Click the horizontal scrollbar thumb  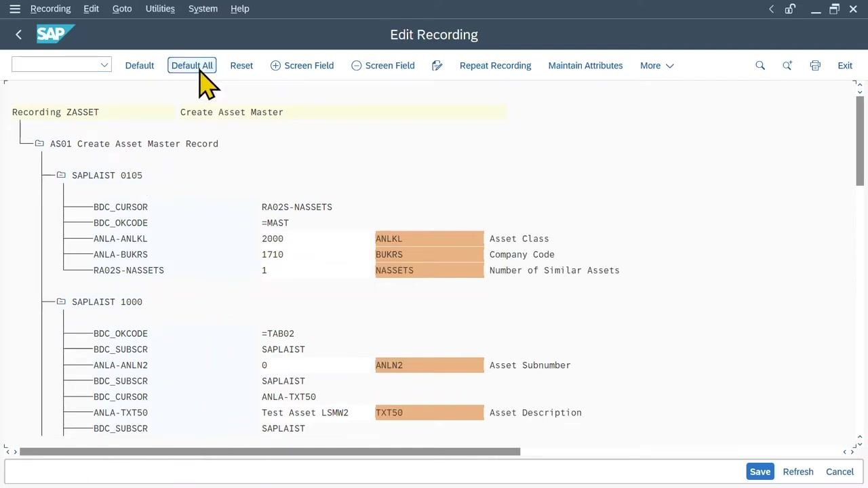point(270,451)
